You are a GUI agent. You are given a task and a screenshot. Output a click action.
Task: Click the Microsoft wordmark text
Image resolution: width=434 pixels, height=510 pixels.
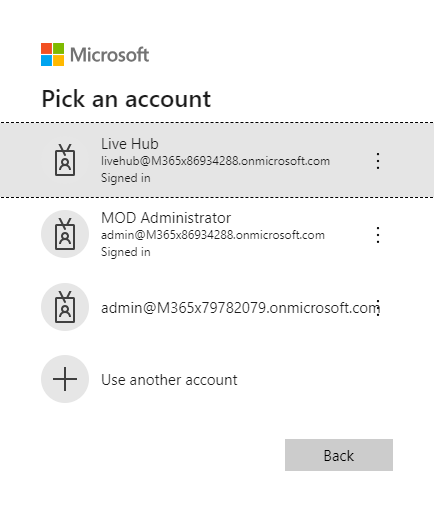pos(110,55)
